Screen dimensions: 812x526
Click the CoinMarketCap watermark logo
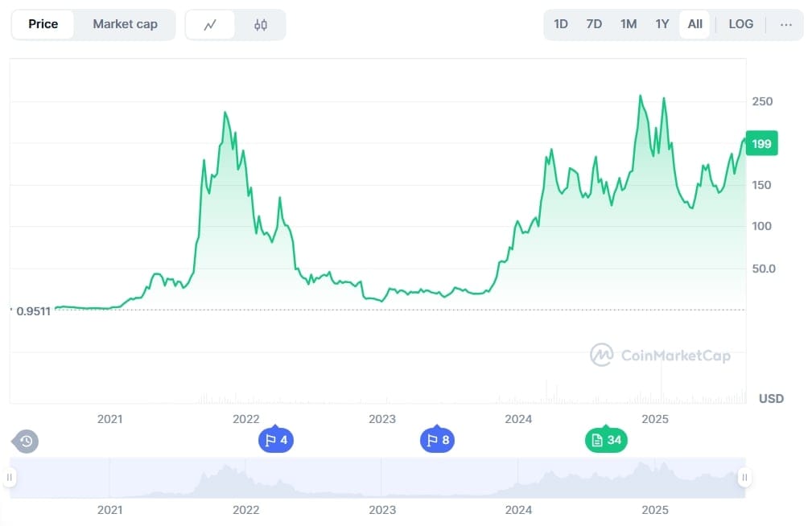coord(658,355)
